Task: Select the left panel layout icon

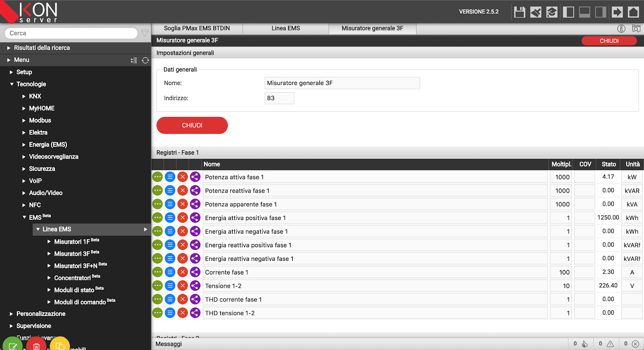Action: 568,12
